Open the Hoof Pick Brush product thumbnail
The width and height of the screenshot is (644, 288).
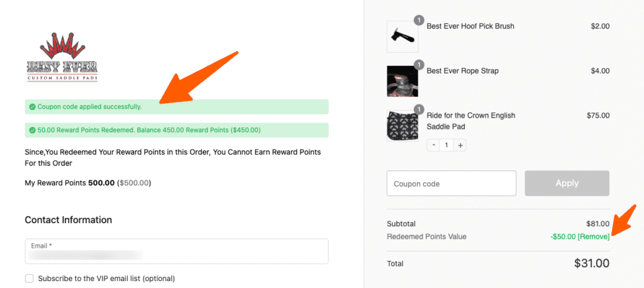pos(402,35)
